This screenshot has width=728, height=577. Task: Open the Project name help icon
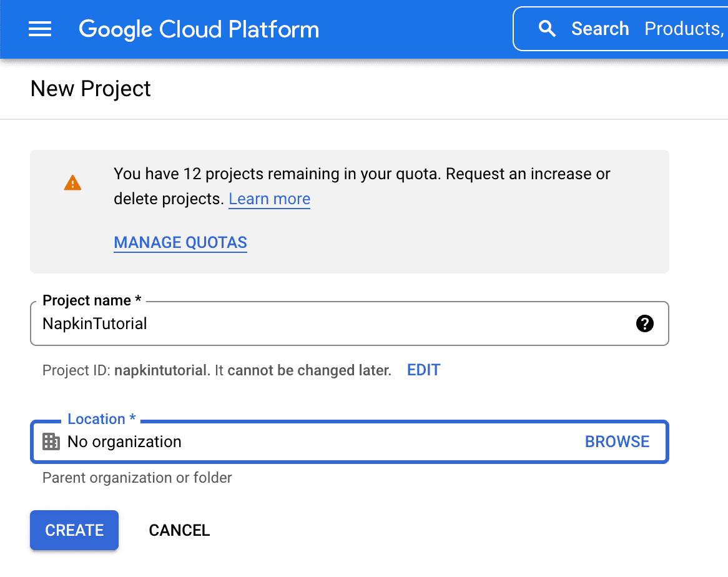[x=644, y=323]
